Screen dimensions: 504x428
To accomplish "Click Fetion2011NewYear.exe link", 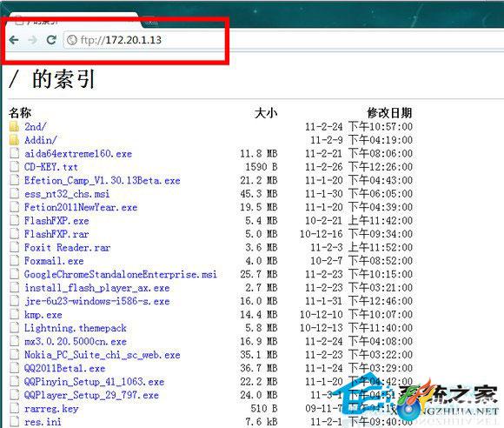I will [81, 207].
